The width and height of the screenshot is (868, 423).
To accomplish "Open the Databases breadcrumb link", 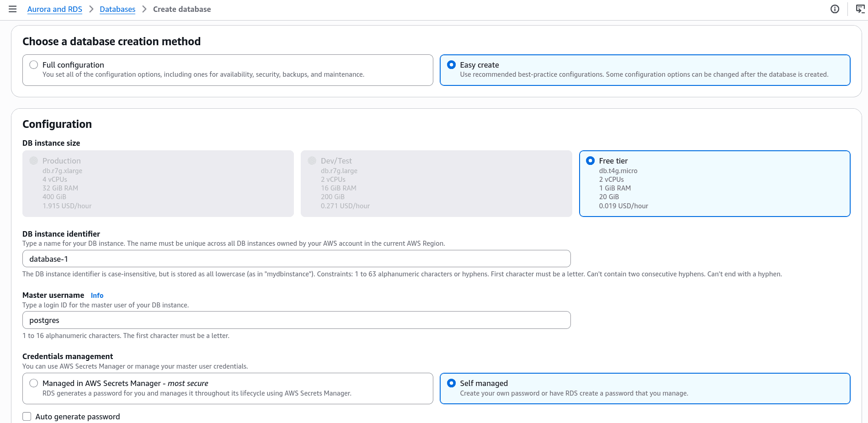I will tap(117, 9).
